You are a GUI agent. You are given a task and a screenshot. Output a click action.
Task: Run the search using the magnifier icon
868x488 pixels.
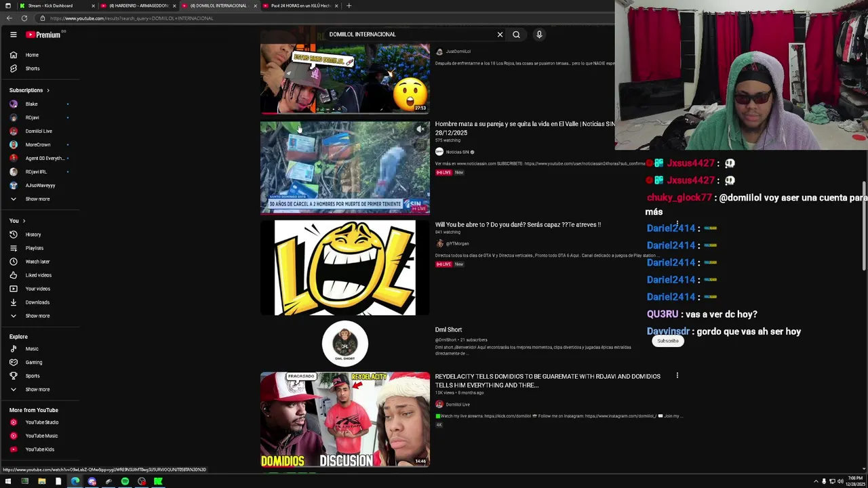tap(516, 35)
